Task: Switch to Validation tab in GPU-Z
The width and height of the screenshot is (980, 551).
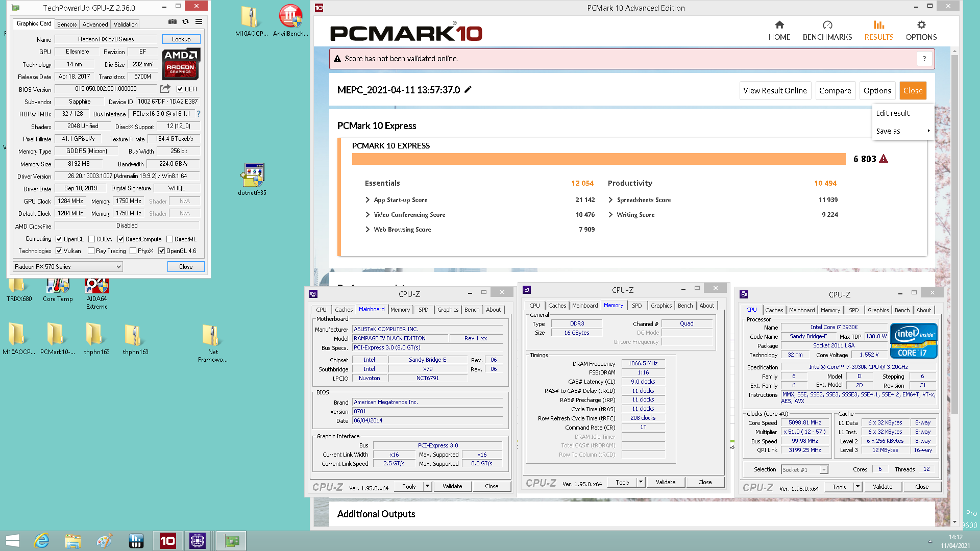Action: point(126,24)
